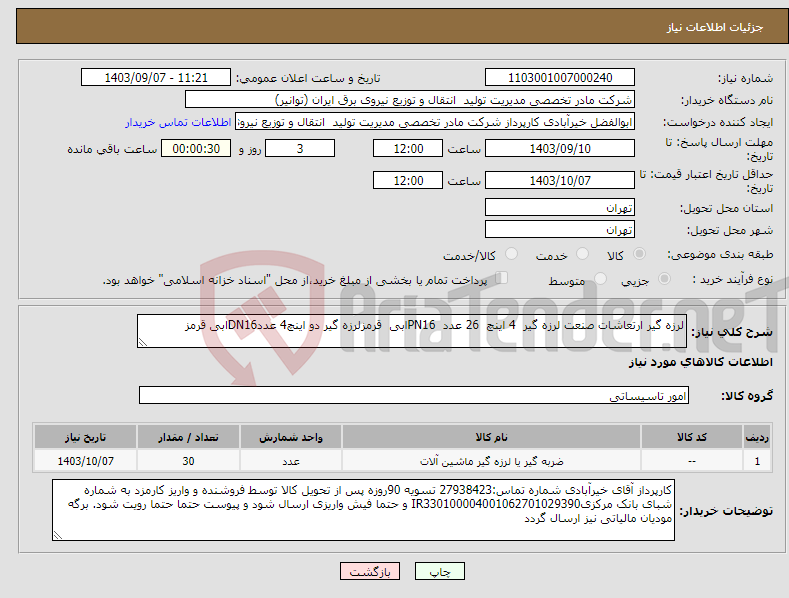Click the quantity cell showing 30
Viewport: 789px width, 598px height.
[x=188, y=461]
